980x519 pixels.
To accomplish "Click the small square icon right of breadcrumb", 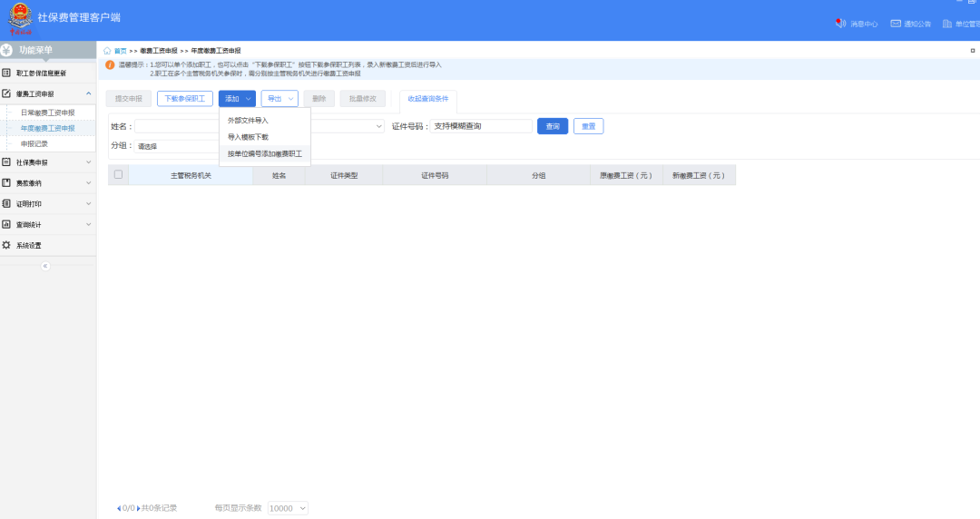I will tap(973, 51).
